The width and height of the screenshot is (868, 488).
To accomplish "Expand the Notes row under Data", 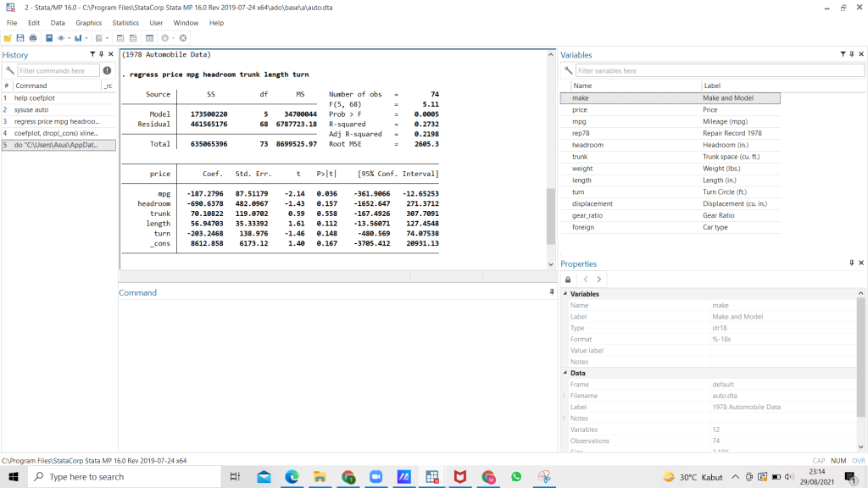I will point(565,419).
